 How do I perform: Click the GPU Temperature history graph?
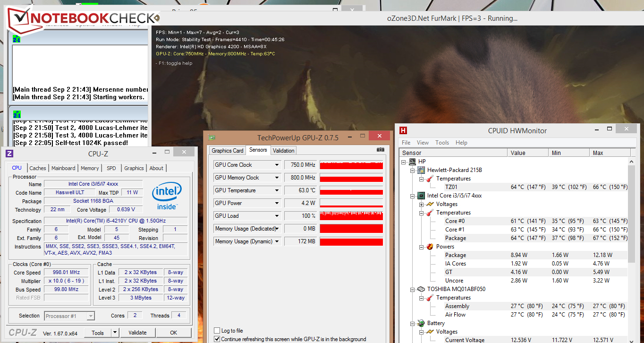click(351, 190)
